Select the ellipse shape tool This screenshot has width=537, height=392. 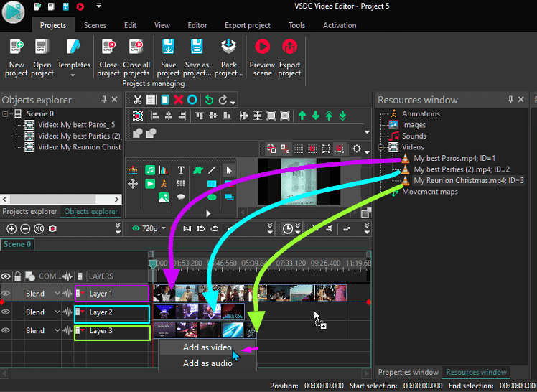[212, 197]
